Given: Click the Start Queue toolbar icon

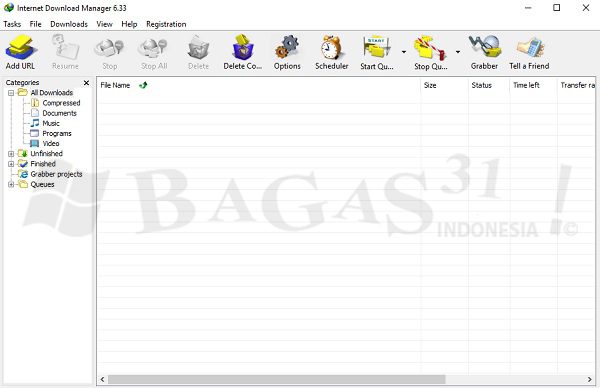Looking at the screenshot, I should point(377,47).
